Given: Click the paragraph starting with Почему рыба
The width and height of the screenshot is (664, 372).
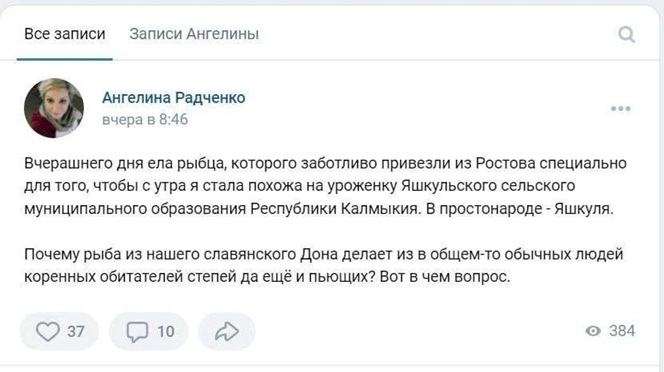Looking at the screenshot, I should point(324,265).
